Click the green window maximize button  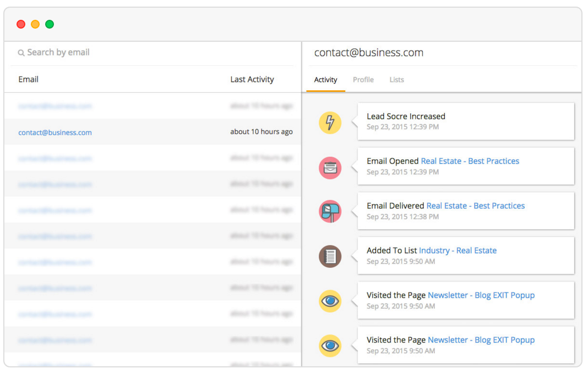pos(50,24)
